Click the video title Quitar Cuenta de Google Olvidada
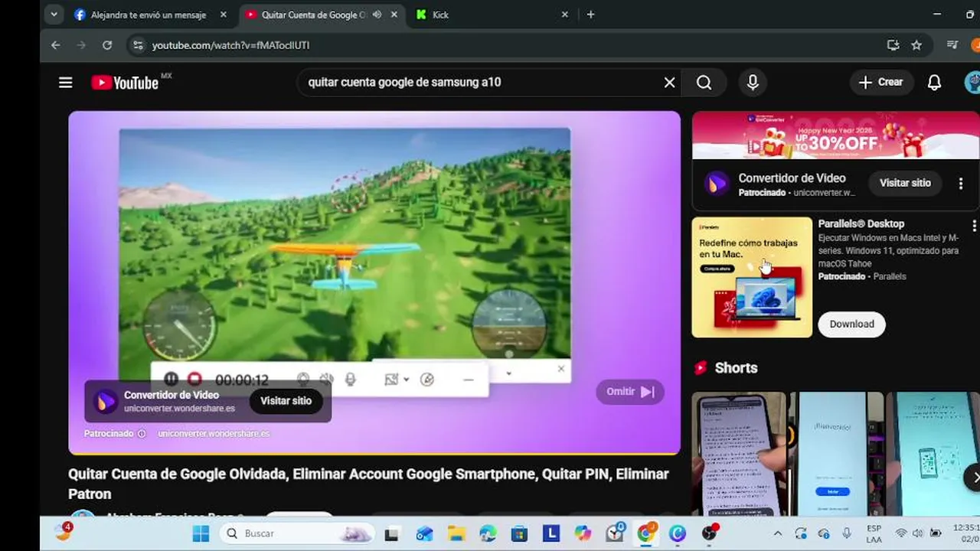 coord(368,484)
